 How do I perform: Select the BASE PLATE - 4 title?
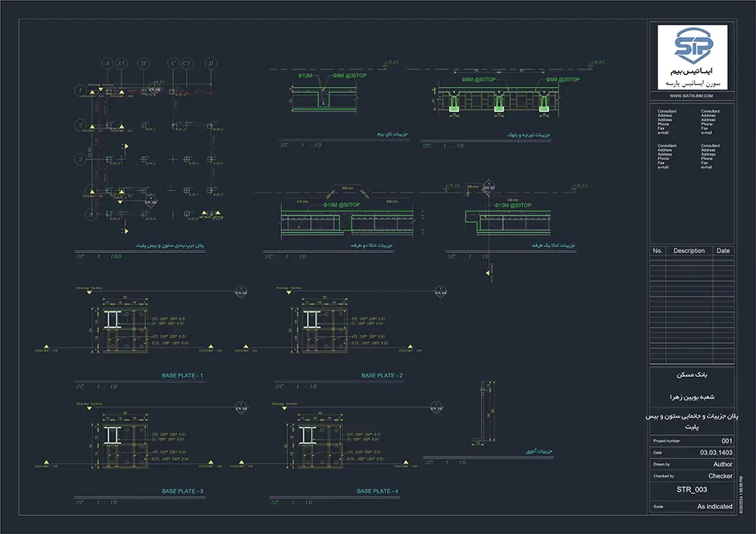pyautogui.click(x=377, y=491)
